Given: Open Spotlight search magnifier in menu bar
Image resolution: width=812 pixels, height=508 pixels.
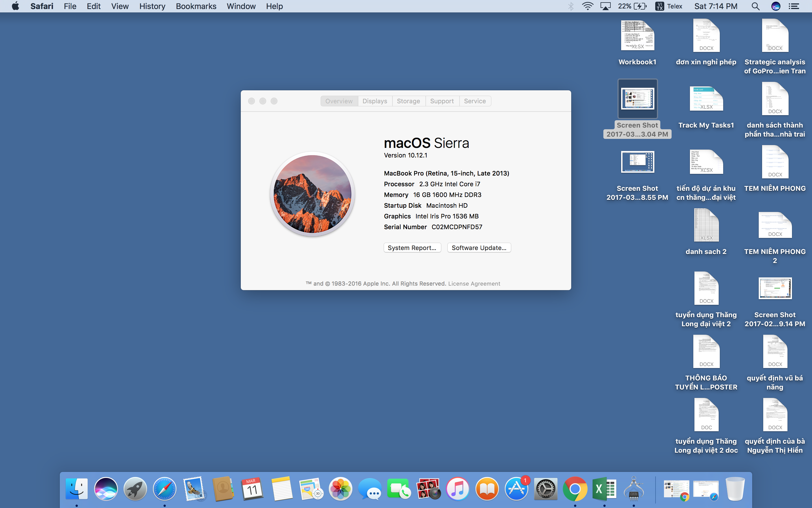Looking at the screenshot, I should click(x=755, y=6).
